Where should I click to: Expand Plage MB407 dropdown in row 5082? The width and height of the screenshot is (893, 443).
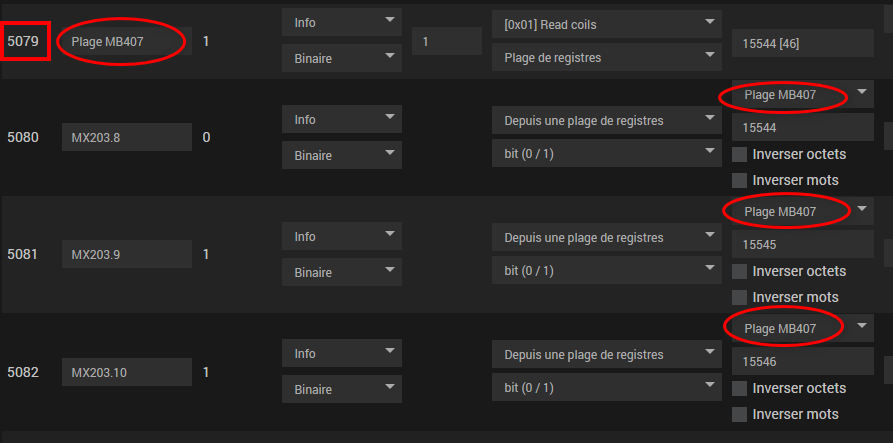pyautogui.click(x=803, y=329)
